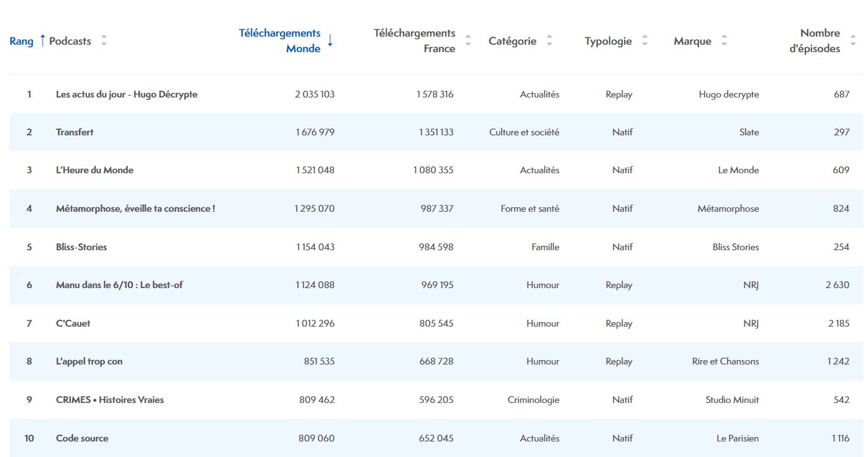Toggle Téléchargements Monde descending sort arrow

(x=330, y=41)
